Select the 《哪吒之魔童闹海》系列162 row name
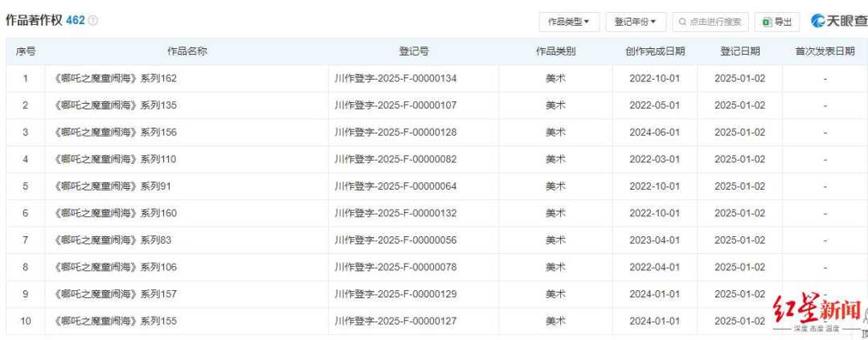Viewport: 868px width, 340px height. (x=115, y=79)
